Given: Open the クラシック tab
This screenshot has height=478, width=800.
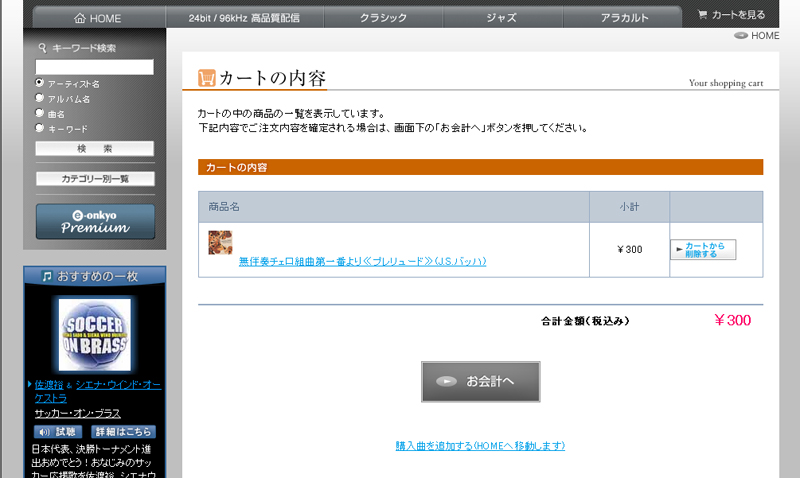Looking at the screenshot, I should tap(383, 18).
